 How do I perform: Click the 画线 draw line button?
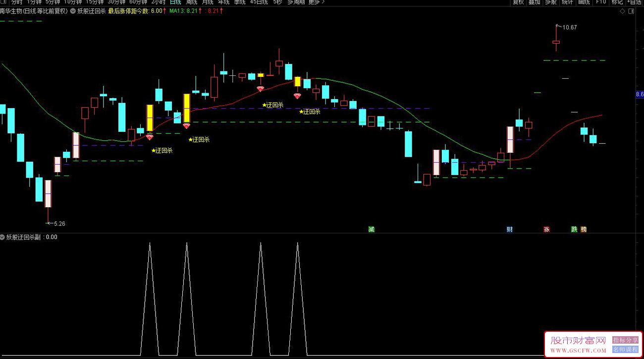click(584, 2)
